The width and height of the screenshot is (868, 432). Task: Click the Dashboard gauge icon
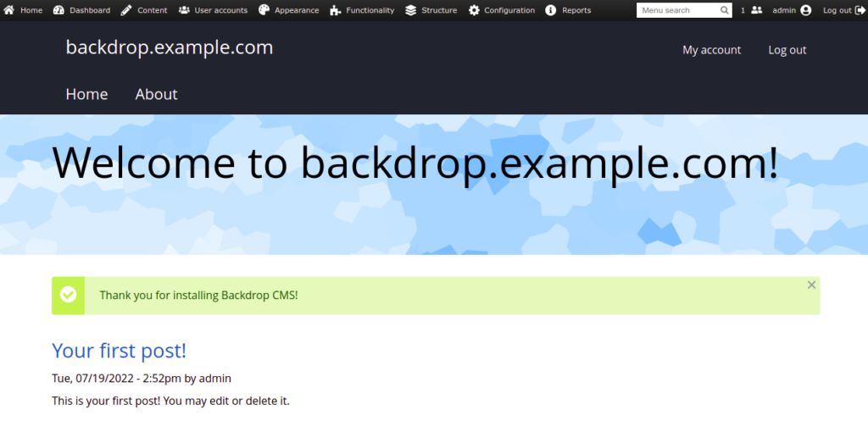(x=58, y=10)
